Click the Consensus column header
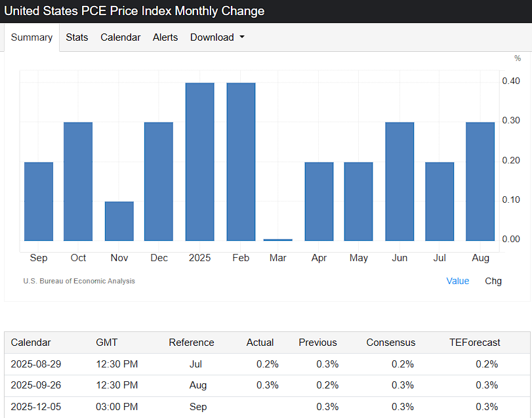The image size is (532, 418). [390, 343]
